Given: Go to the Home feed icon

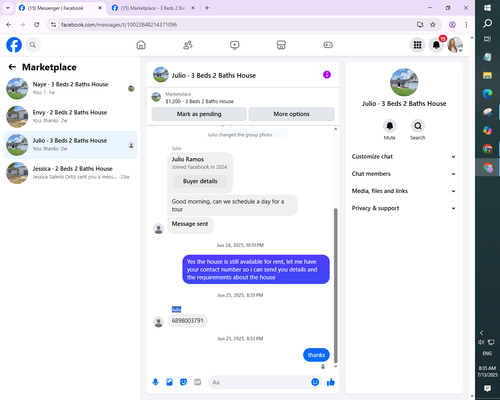Looking at the screenshot, I should 141,45.
